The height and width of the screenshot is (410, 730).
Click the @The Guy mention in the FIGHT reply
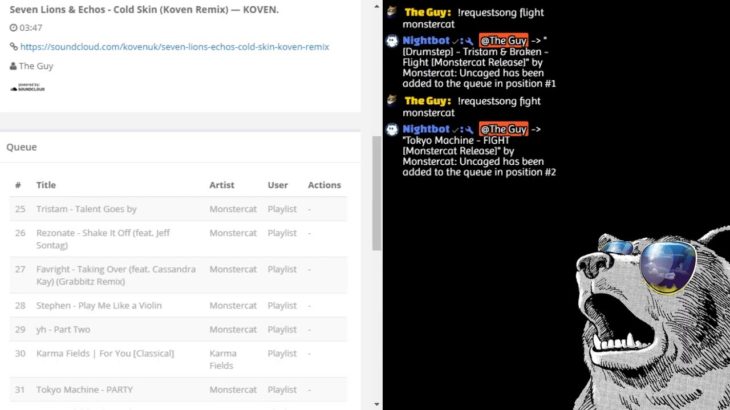503,129
